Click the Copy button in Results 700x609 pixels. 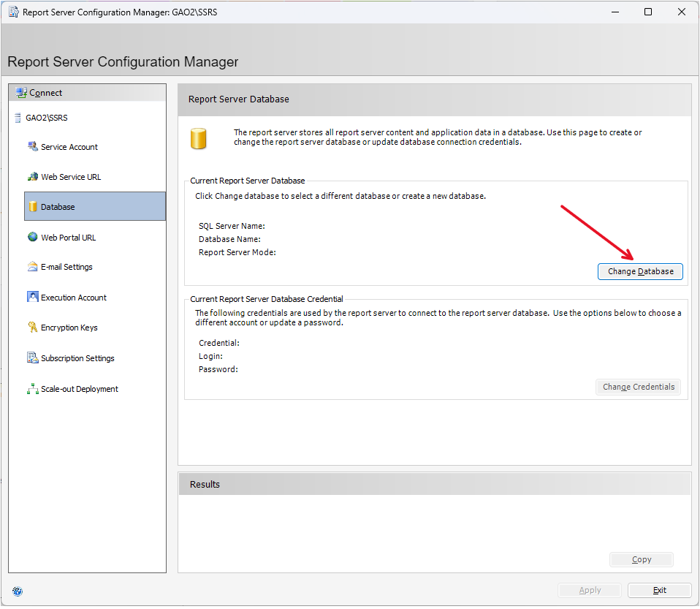[641, 560]
